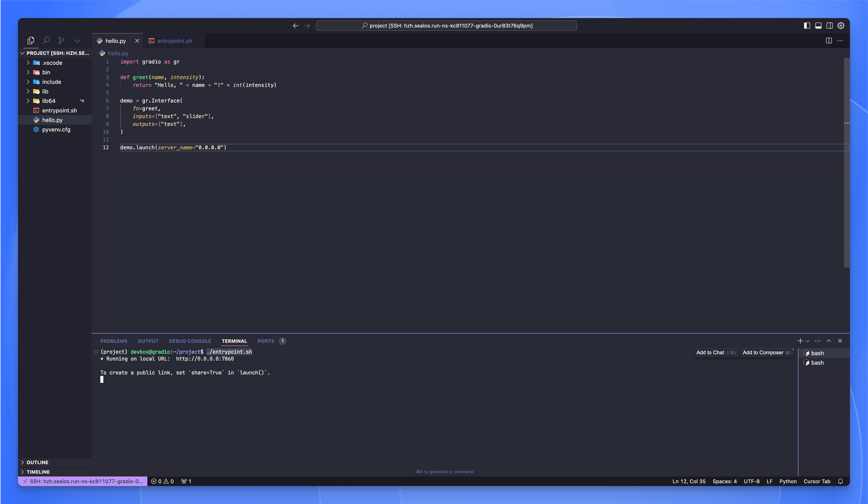Click the editor vertical scrollbar
Viewport: 868px width, 504px height.
(x=847, y=163)
